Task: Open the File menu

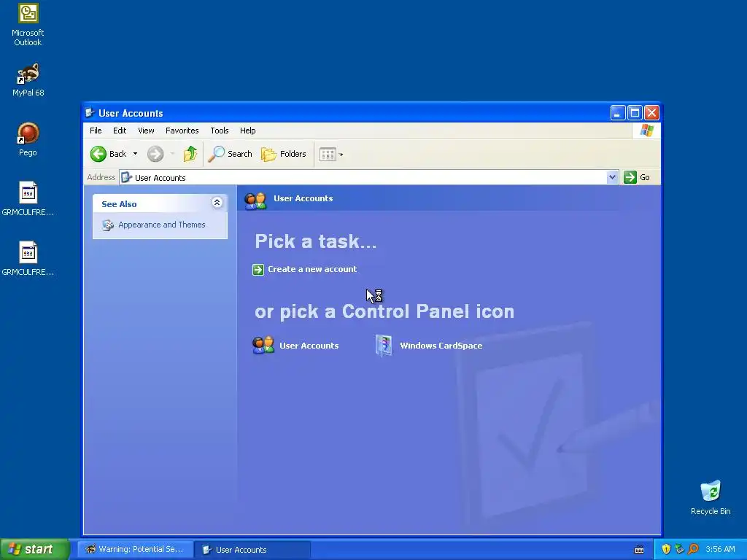Action: (x=96, y=131)
